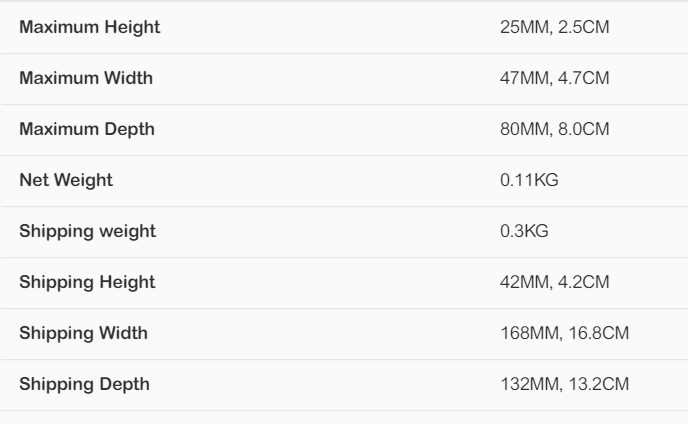Click the Shipping Width label
Screen dimensions: 688x424
(x=83, y=334)
